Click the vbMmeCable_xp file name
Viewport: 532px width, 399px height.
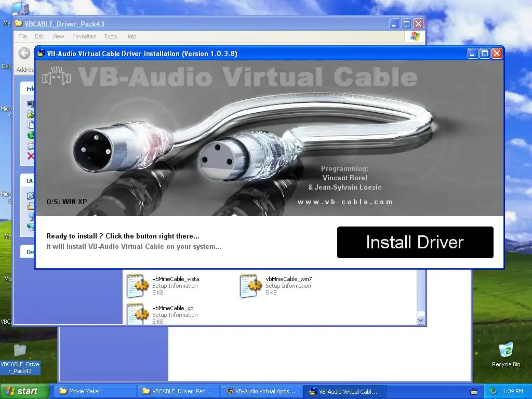(173, 308)
